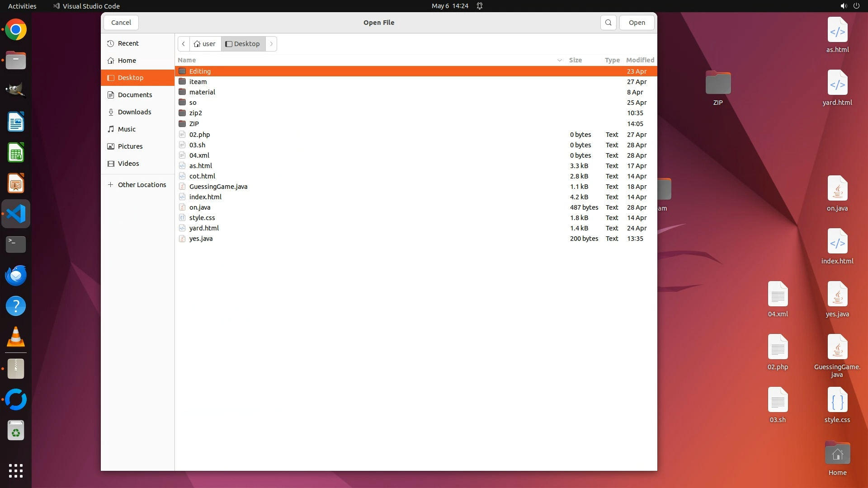Image resolution: width=868 pixels, height=488 pixels.
Task: Open the VLC media player dock icon
Action: 16,337
